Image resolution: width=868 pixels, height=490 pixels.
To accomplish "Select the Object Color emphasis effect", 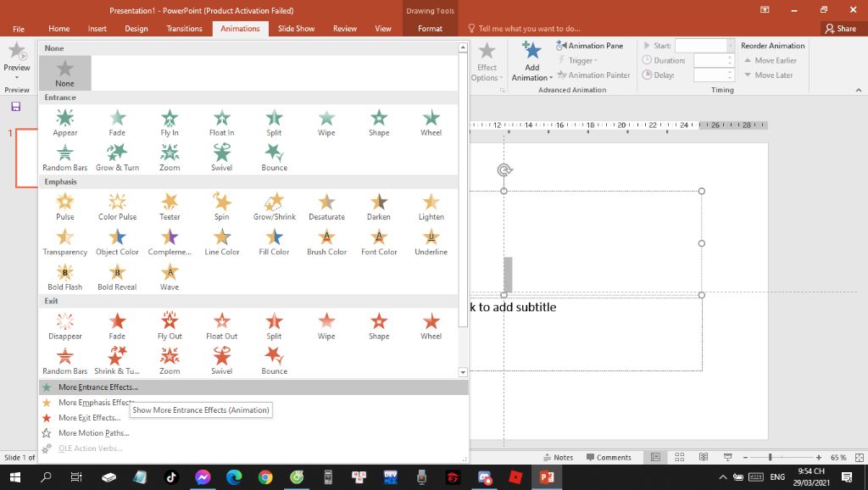I will pyautogui.click(x=117, y=242).
